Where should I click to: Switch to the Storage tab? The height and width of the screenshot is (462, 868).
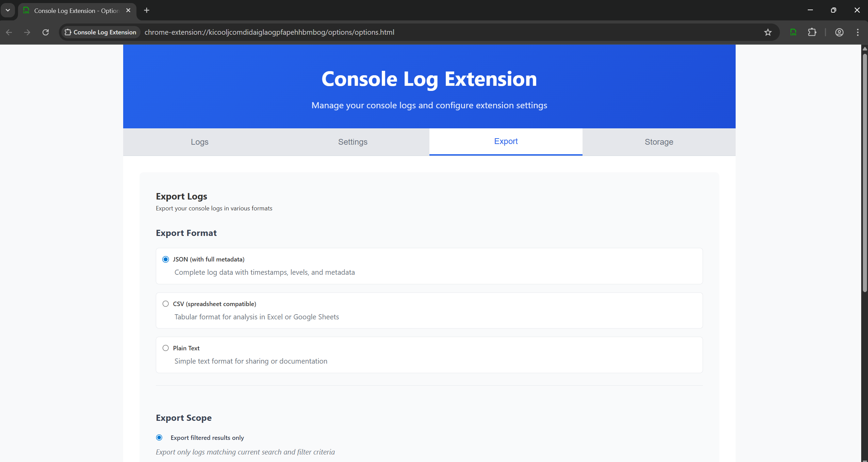659,142
